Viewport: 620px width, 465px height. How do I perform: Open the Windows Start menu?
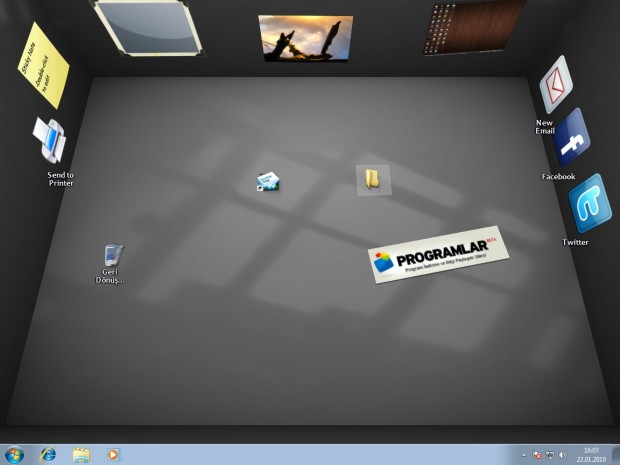[x=14, y=455]
